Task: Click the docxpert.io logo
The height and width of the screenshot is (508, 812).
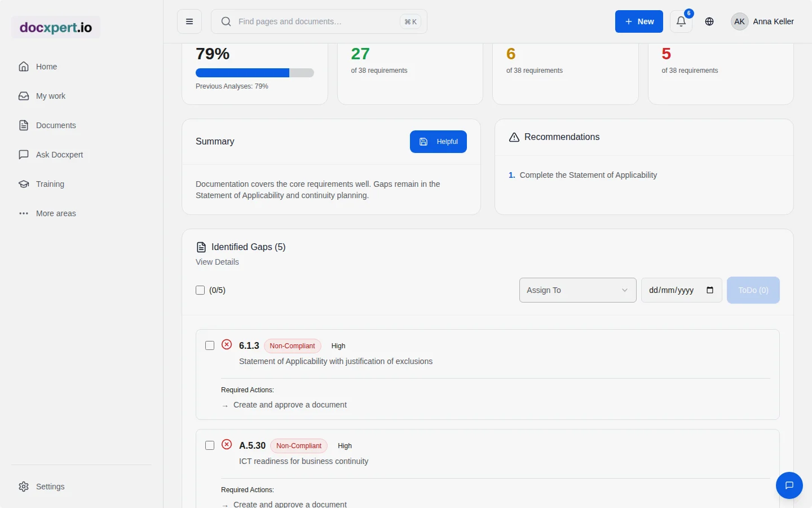Action: click(x=56, y=27)
